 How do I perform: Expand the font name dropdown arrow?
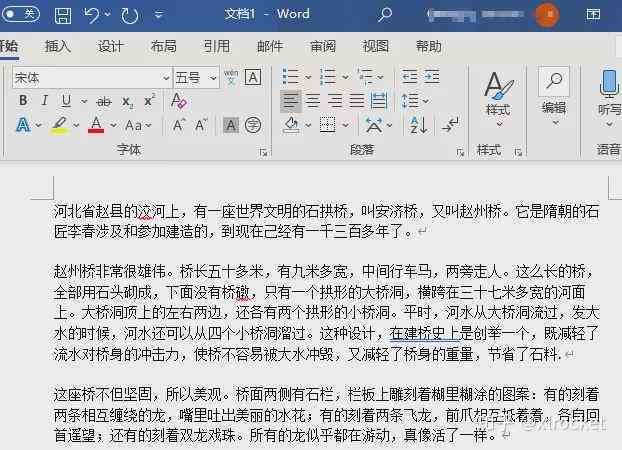click(x=167, y=78)
